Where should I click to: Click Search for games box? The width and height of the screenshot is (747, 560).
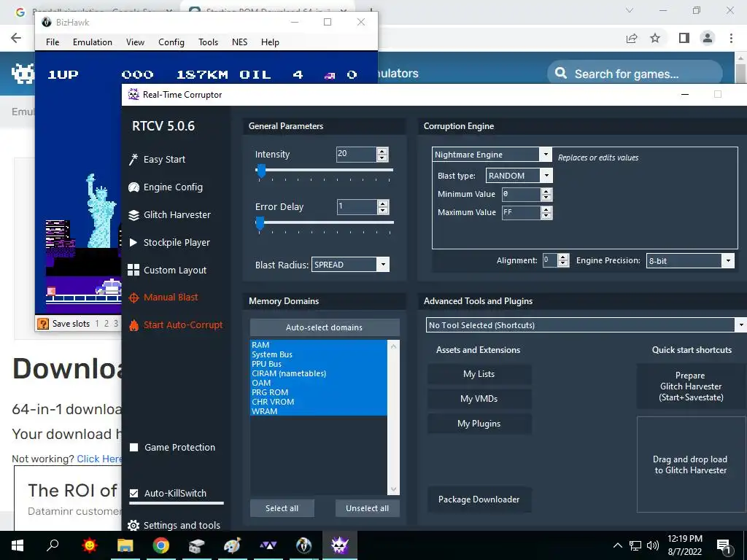[635, 74]
